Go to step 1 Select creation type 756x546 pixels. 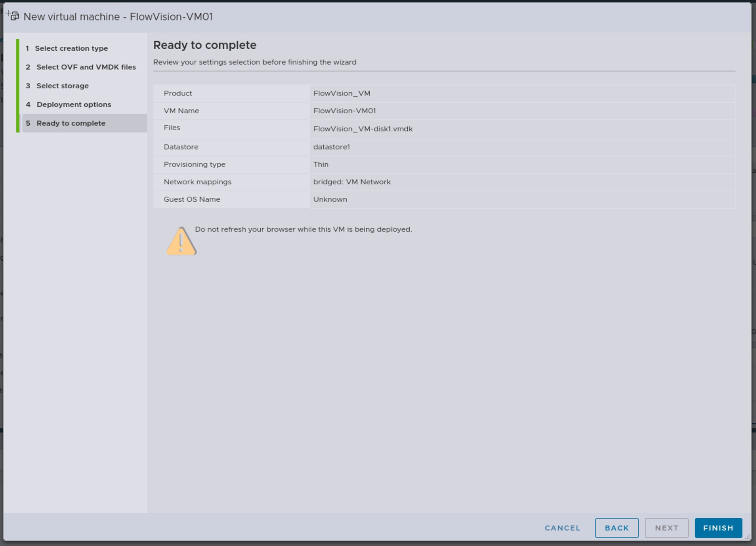(71, 48)
